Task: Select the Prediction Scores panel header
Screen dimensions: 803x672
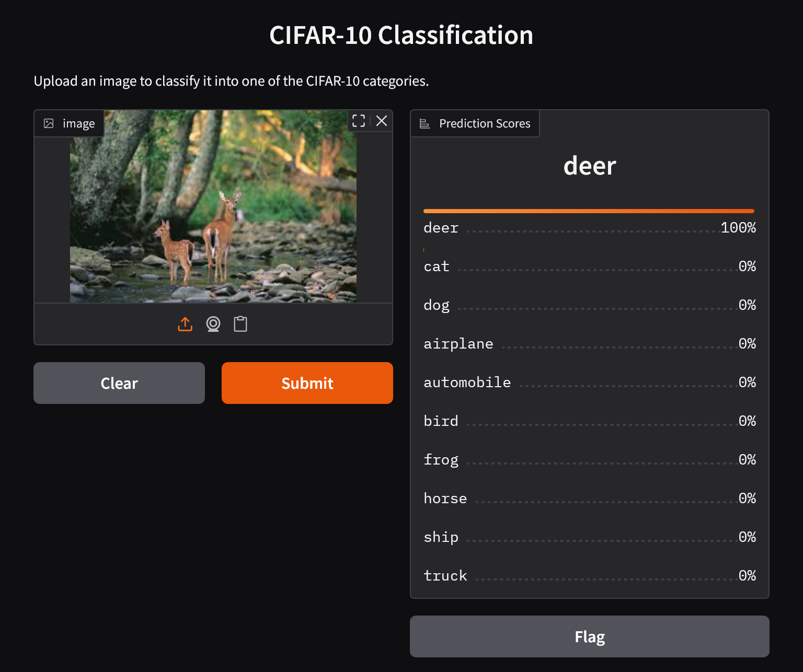Action: pyautogui.click(x=475, y=123)
